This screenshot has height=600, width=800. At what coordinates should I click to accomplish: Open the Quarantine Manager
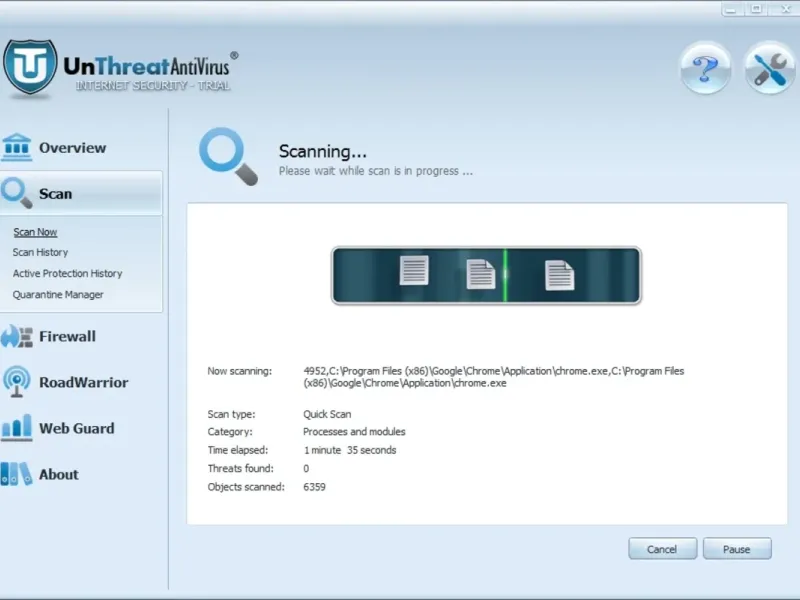(x=58, y=295)
